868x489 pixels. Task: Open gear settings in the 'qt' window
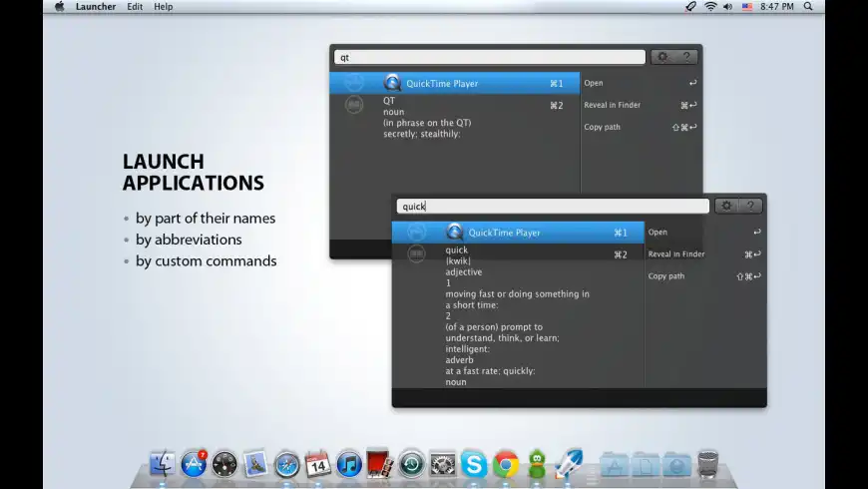(x=662, y=57)
